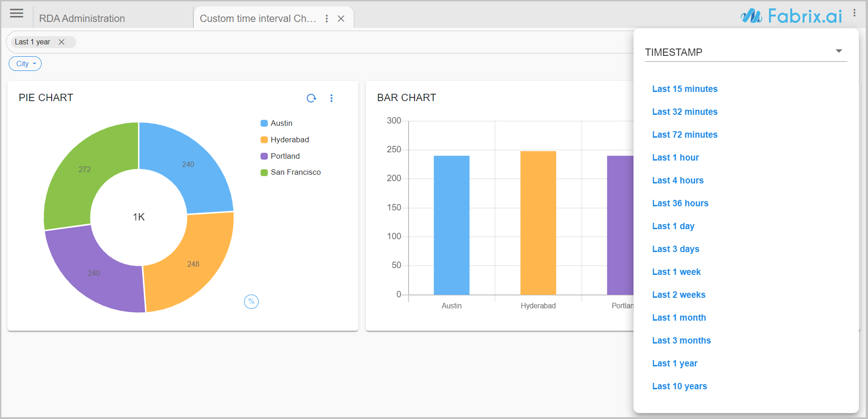Select the 'Last 10 years' time interval
The width and height of the screenshot is (868, 419).
click(679, 386)
